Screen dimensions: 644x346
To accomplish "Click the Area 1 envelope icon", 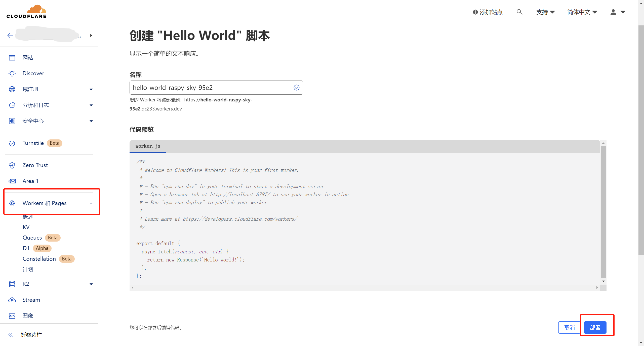I will coord(12,181).
